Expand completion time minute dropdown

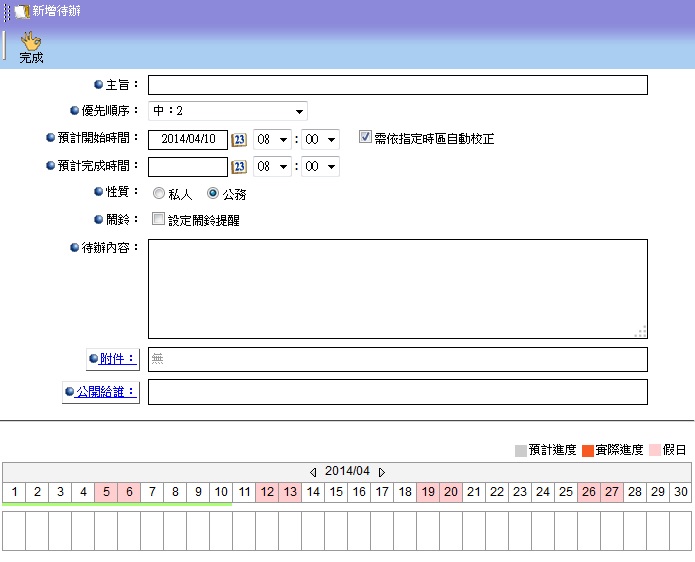[x=321, y=167]
